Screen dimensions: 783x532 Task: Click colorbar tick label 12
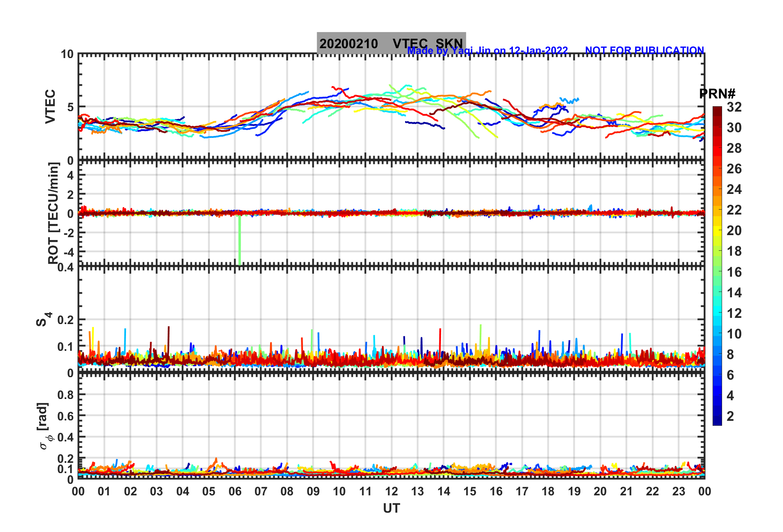(x=734, y=313)
